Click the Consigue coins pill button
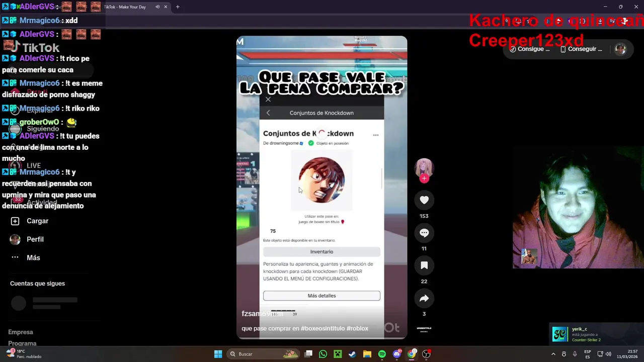This screenshot has height=362, width=644. tap(529, 49)
